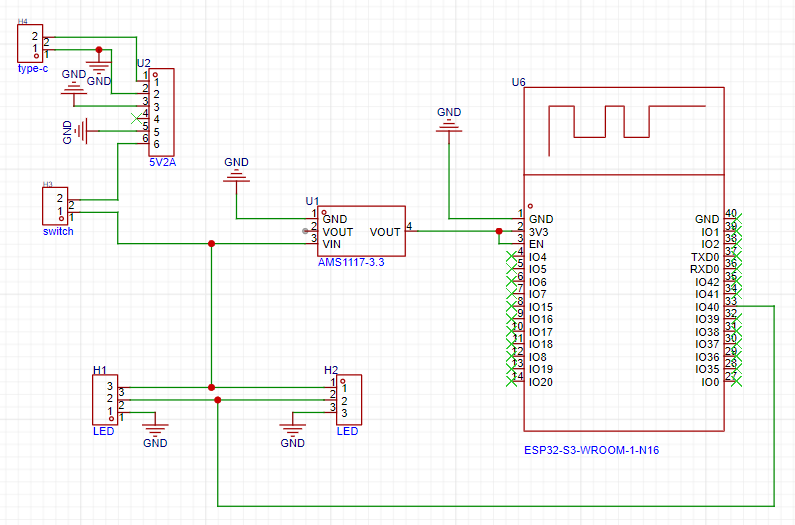
Task: Select the type-c connector H4 symbol
Action: click(29, 43)
